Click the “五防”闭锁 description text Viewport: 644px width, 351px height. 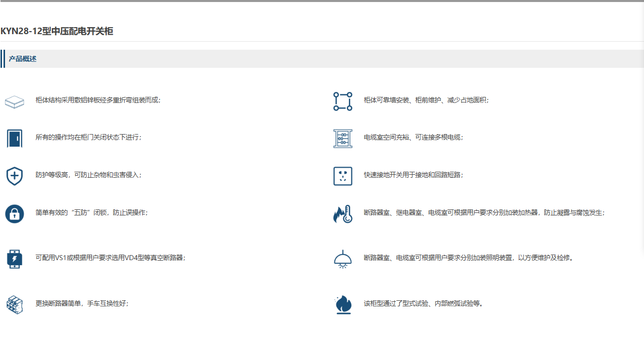(91, 212)
